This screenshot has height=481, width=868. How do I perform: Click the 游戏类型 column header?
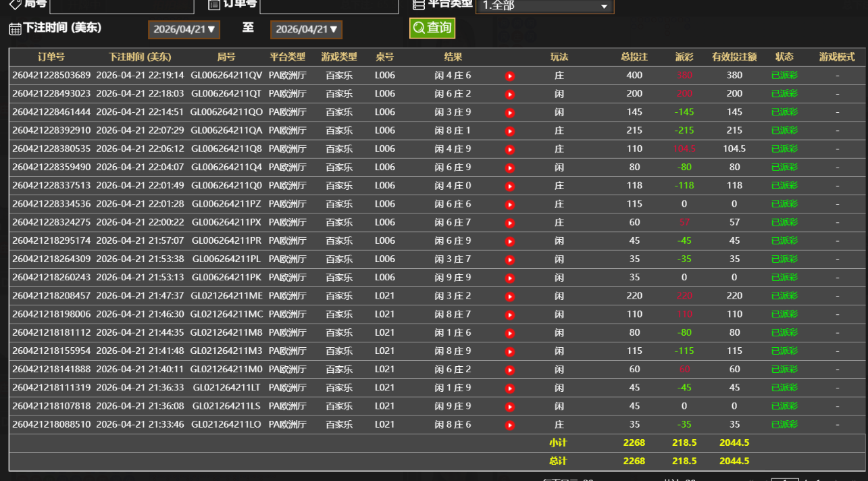pos(339,57)
